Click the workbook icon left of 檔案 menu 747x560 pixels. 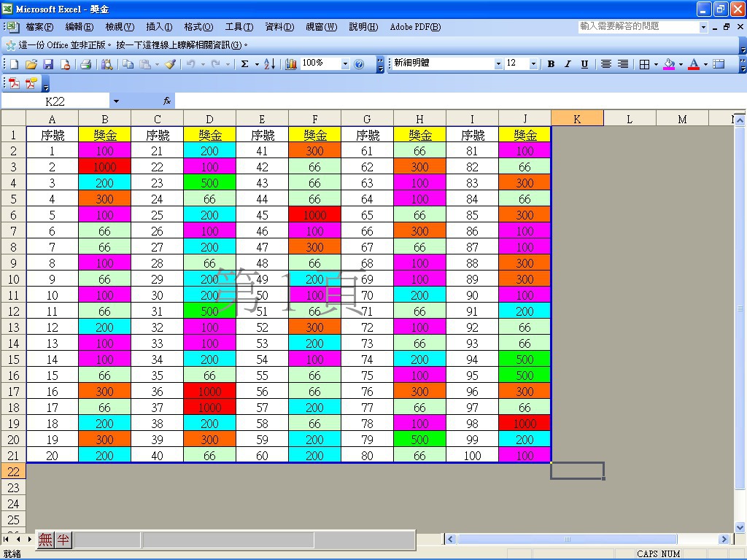click(x=13, y=27)
